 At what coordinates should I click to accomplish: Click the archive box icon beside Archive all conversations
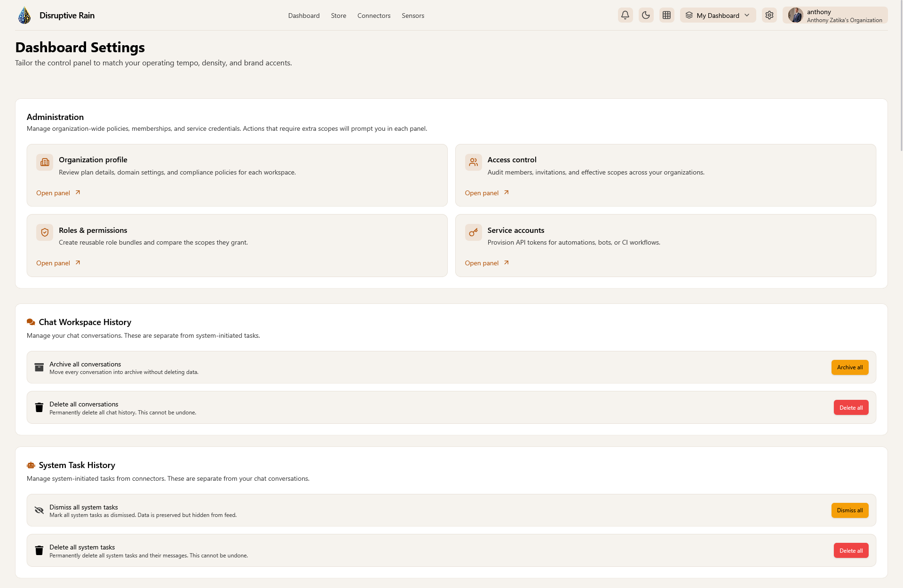(x=39, y=367)
